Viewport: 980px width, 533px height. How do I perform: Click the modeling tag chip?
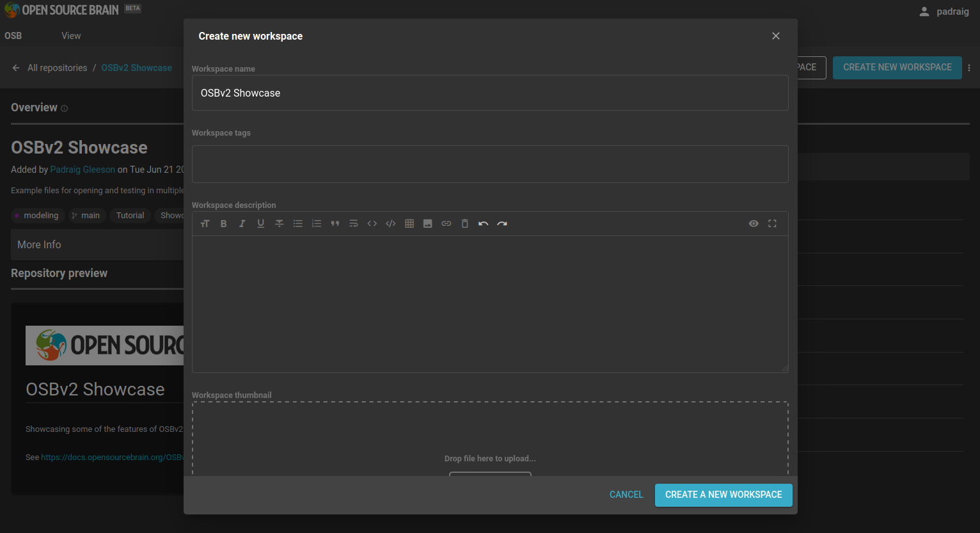tap(37, 216)
